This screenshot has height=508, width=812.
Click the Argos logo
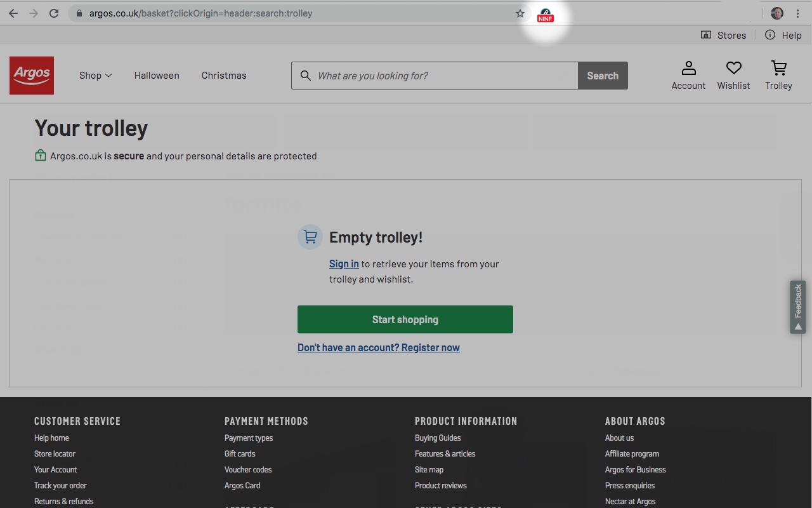point(32,75)
